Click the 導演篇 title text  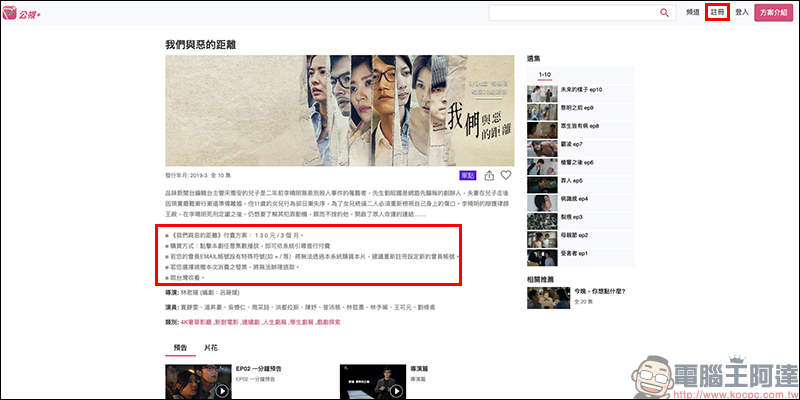point(418,368)
